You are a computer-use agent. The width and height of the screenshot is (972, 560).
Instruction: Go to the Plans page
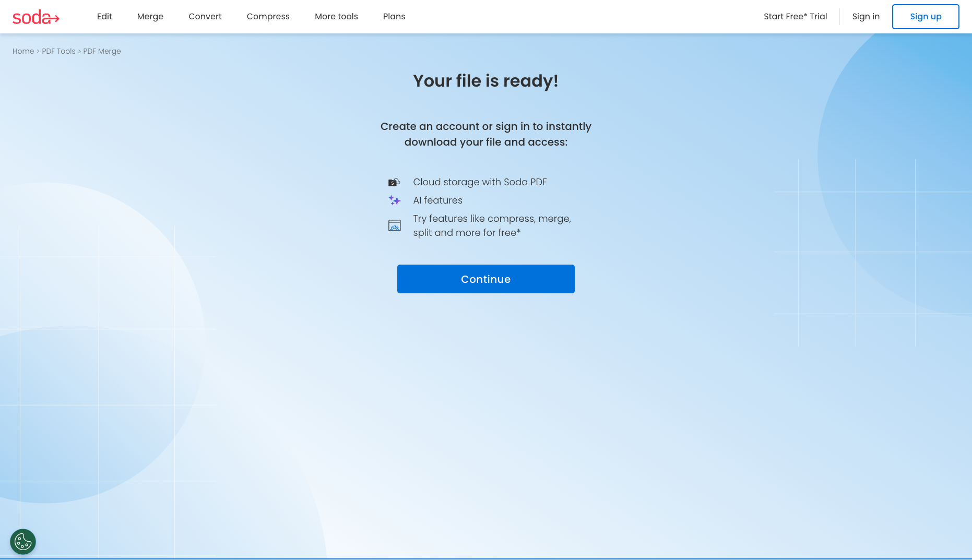(394, 17)
